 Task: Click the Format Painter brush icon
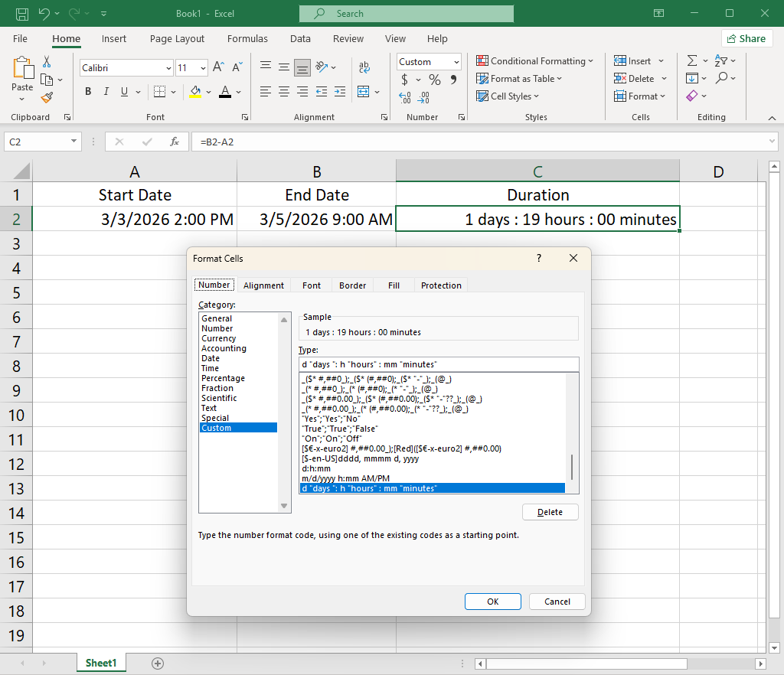coord(47,97)
